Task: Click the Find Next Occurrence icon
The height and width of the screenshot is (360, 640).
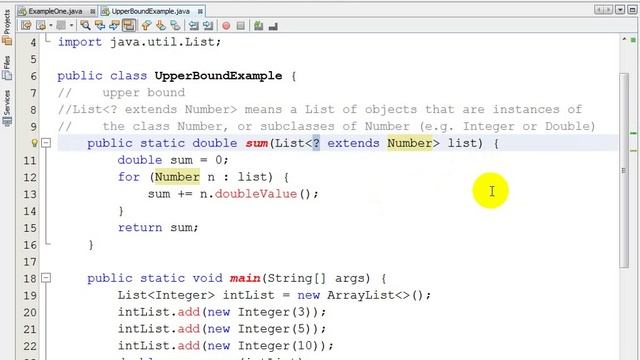Action: click(114, 26)
